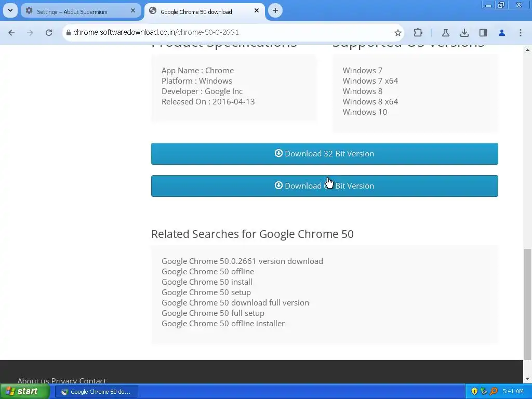Image resolution: width=532 pixels, height=399 pixels.
Task: Toggle the side panel
Action: coord(483,33)
